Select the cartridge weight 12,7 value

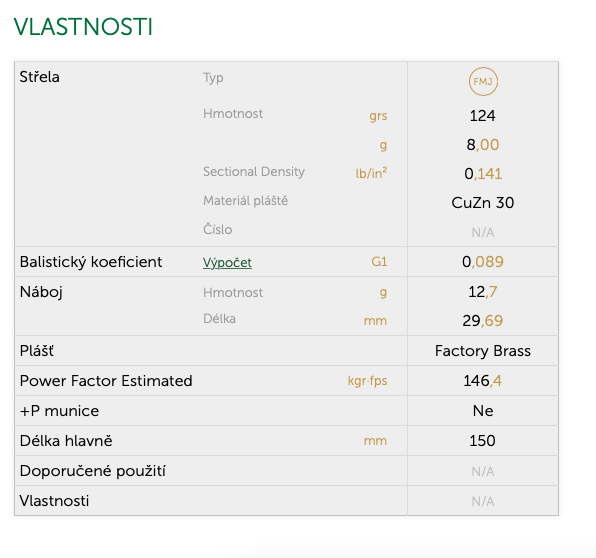(483, 292)
